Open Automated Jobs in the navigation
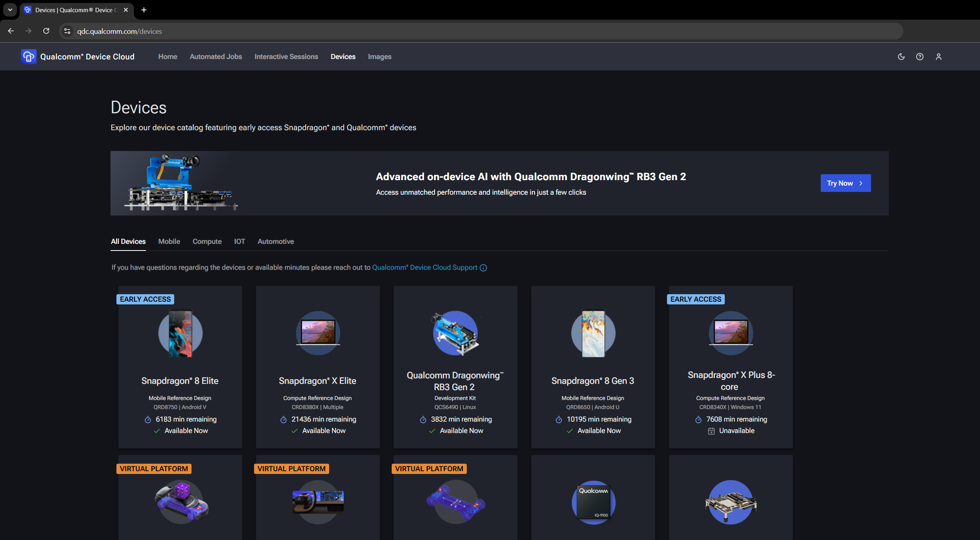Screen dimensions: 980x540 coord(216,57)
